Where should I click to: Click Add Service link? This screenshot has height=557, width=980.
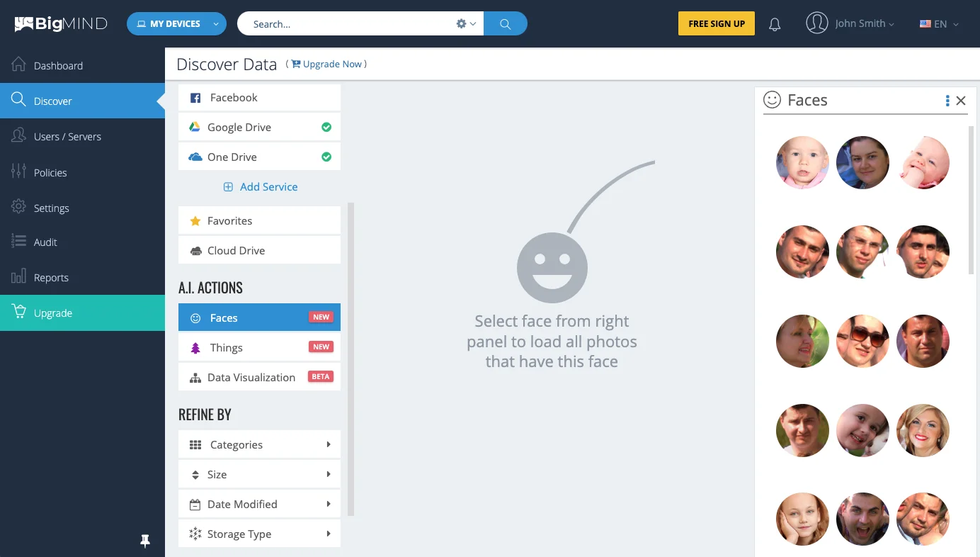(260, 187)
